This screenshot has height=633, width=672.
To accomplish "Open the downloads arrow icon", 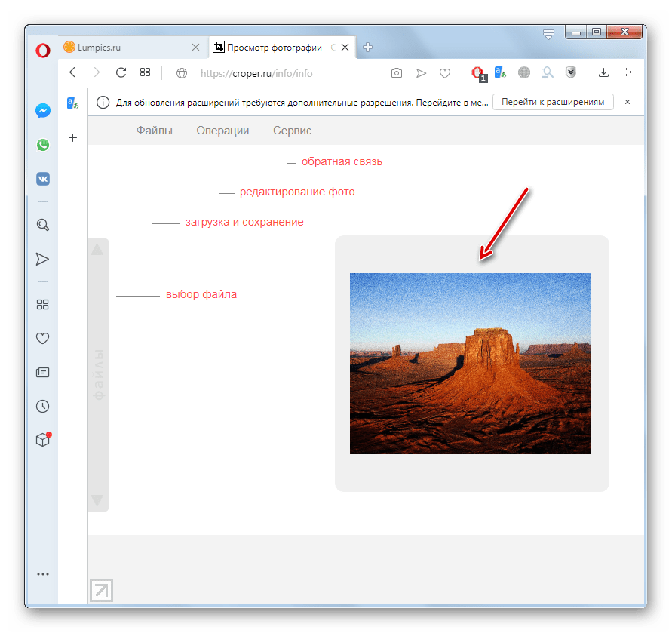I will pyautogui.click(x=603, y=72).
